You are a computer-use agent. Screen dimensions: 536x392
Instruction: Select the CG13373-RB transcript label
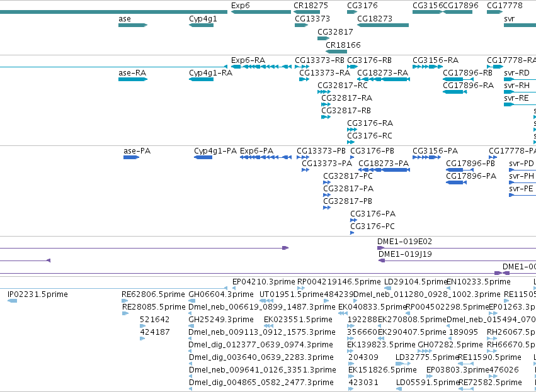point(319,60)
